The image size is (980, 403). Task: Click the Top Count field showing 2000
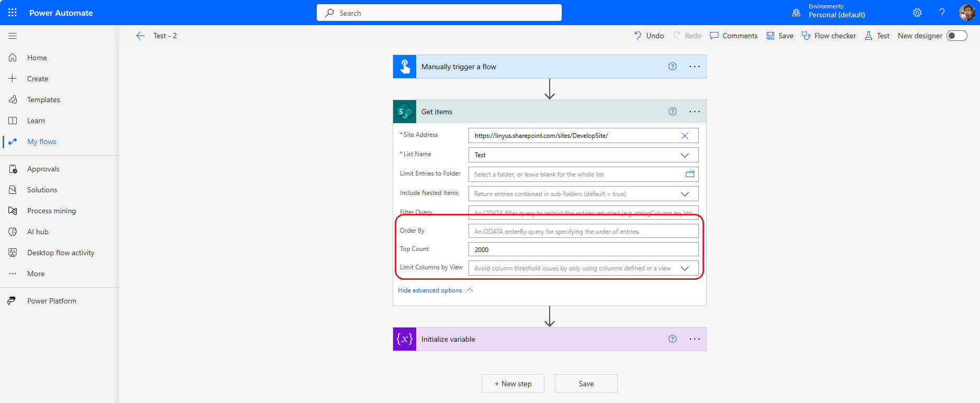pos(584,249)
